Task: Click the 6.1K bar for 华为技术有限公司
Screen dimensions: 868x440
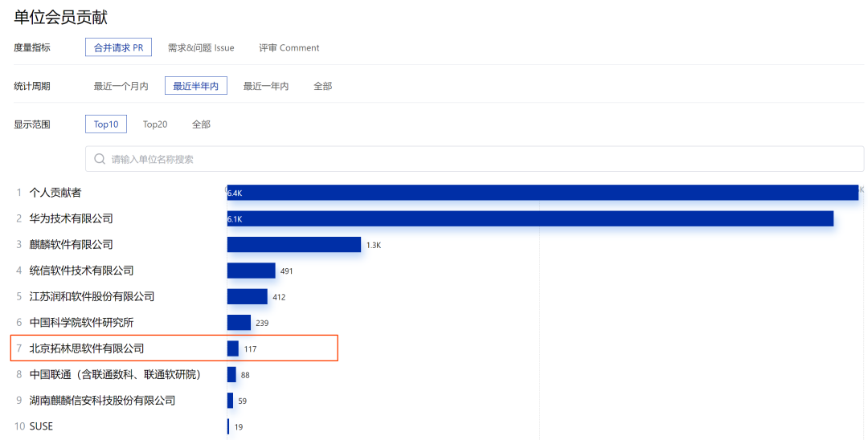Action: tap(530, 218)
